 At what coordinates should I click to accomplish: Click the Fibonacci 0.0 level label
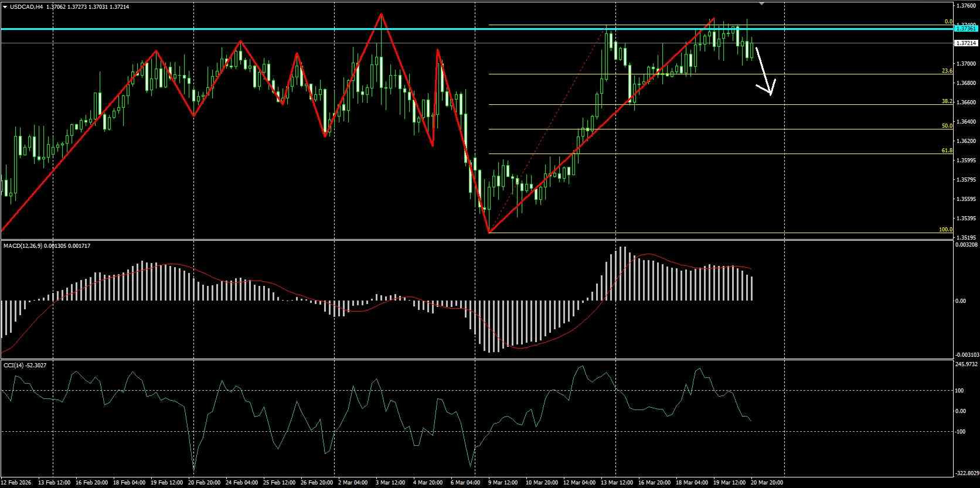(948, 22)
